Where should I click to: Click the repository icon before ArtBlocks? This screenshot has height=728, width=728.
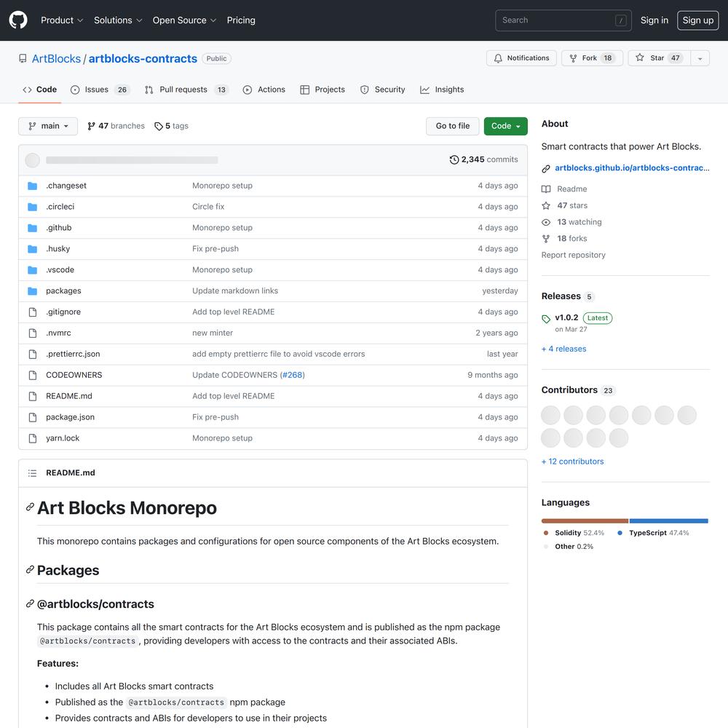coord(23,58)
